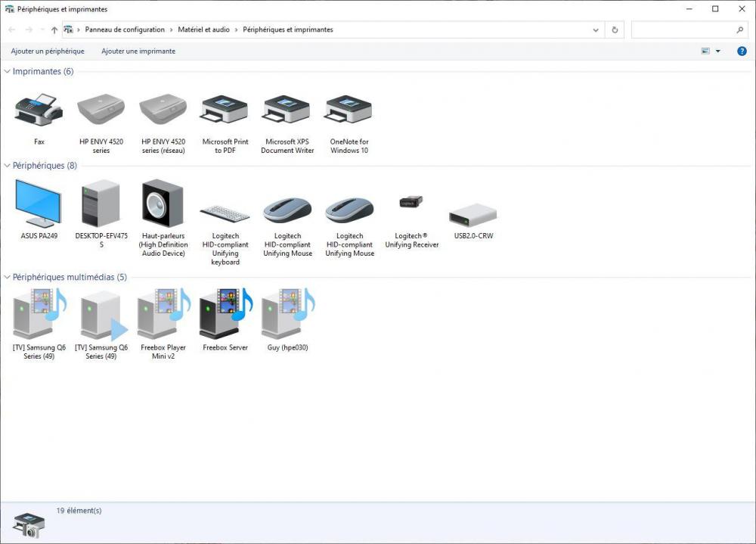Click Périphériques et imprimantes breadcrumb

pyautogui.click(x=288, y=30)
